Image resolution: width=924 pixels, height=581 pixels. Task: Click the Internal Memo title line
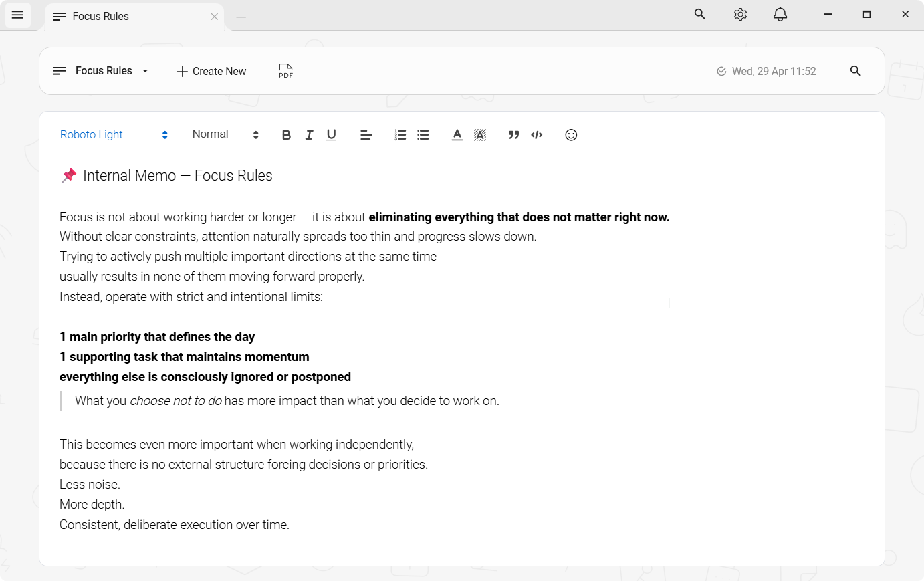(178, 176)
